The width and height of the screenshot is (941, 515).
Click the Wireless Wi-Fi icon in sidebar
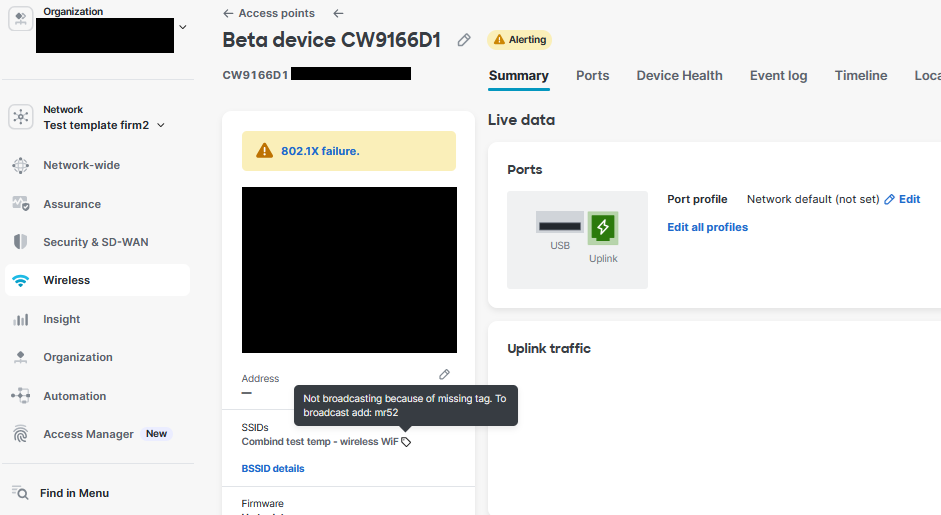21,281
